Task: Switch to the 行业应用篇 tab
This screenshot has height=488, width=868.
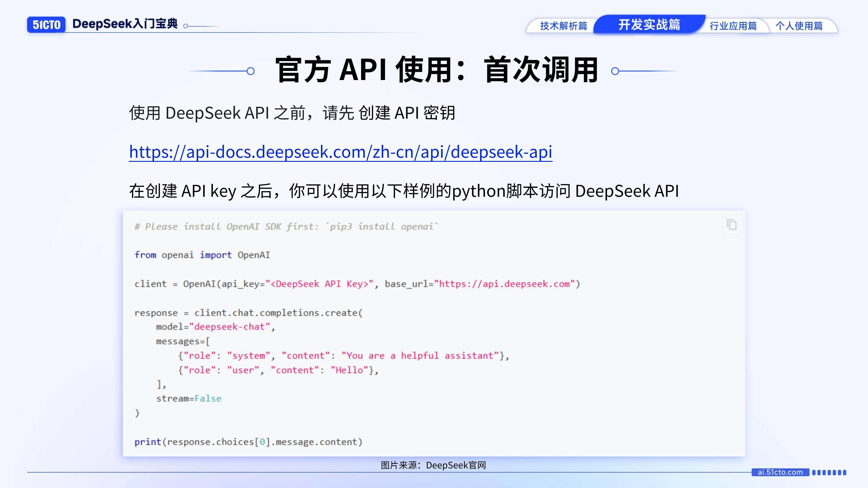Action: [x=733, y=26]
